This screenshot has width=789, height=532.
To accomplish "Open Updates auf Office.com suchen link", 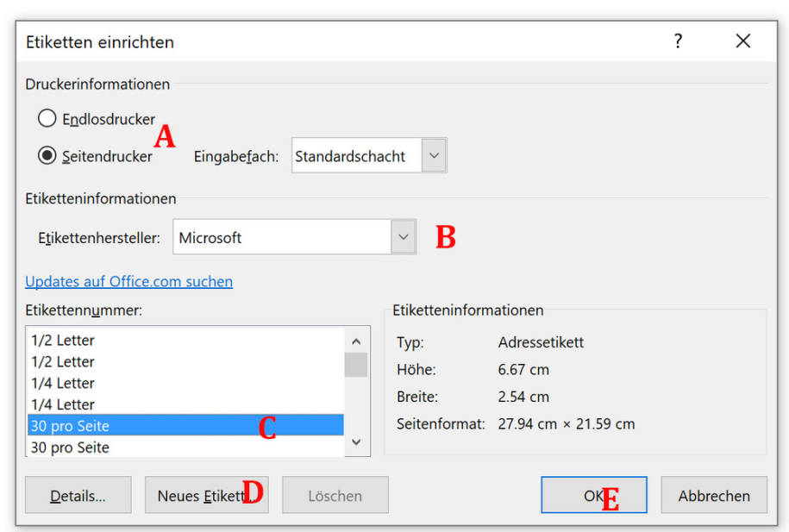I will (x=128, y=281).
